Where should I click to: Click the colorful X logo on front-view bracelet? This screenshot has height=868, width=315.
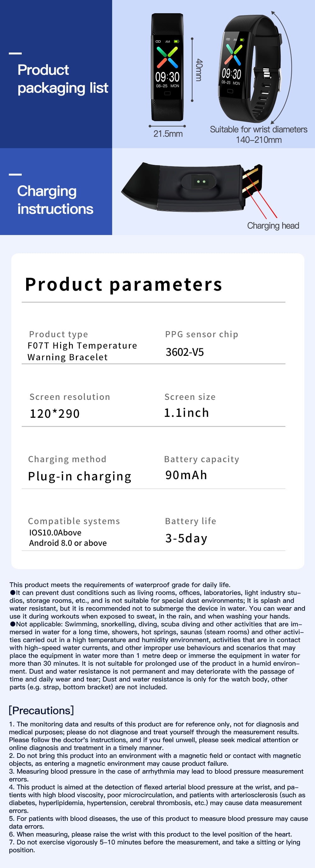pos(167,57)
